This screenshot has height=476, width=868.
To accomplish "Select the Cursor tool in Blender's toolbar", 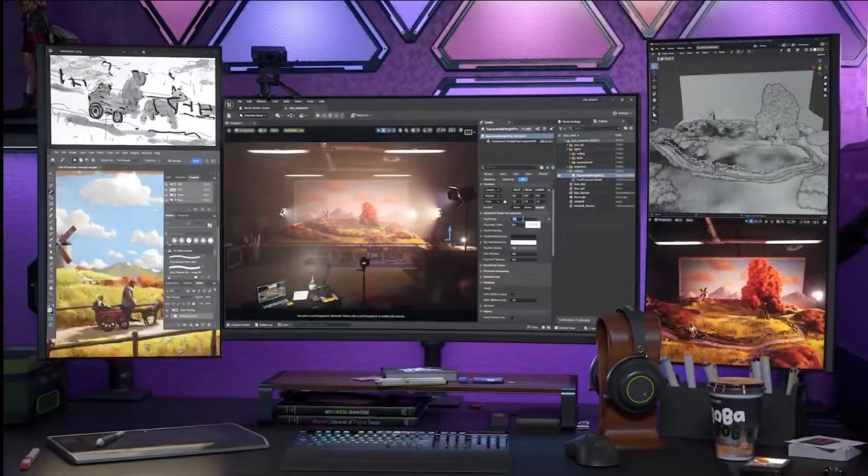I will click(654, 73).
